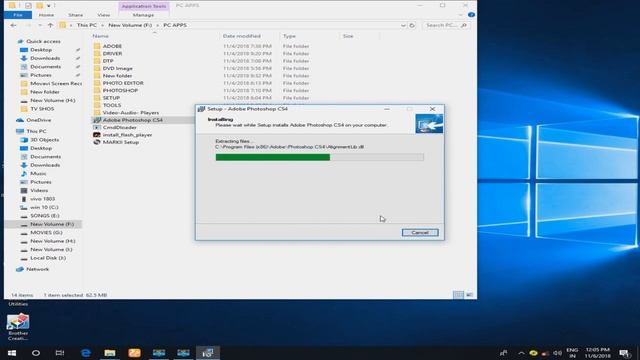Open Task View on the taskbar

pos(60,353)
